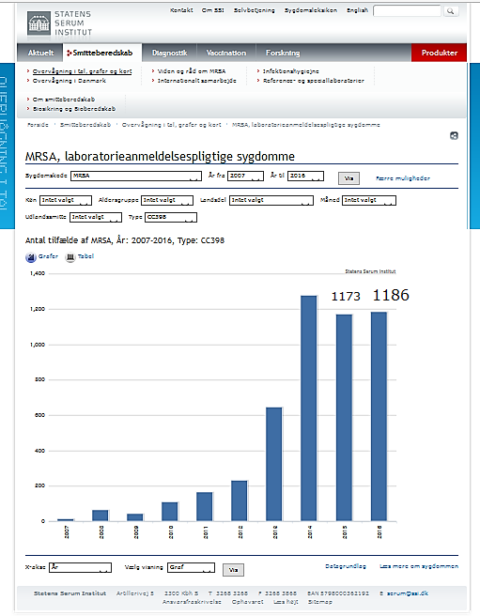Click the search input field
This screenshot has width=480, height=616.
click(x=407, y=11)
